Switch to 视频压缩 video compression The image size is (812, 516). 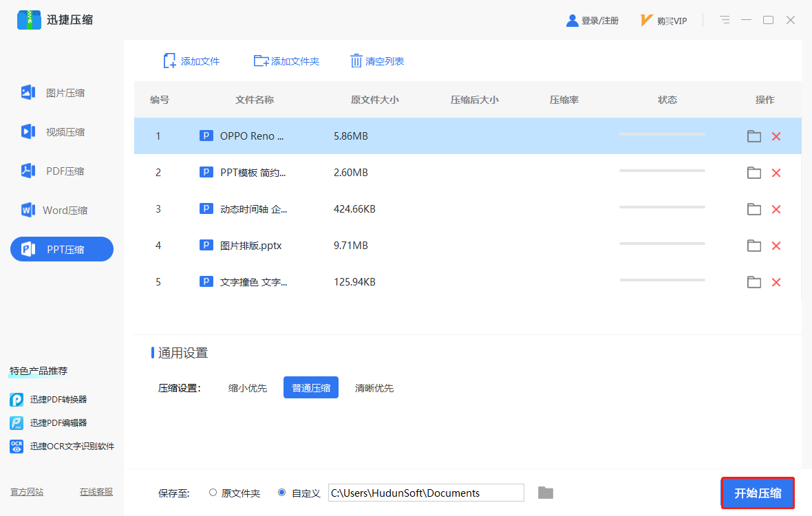(x=54, y=132)
